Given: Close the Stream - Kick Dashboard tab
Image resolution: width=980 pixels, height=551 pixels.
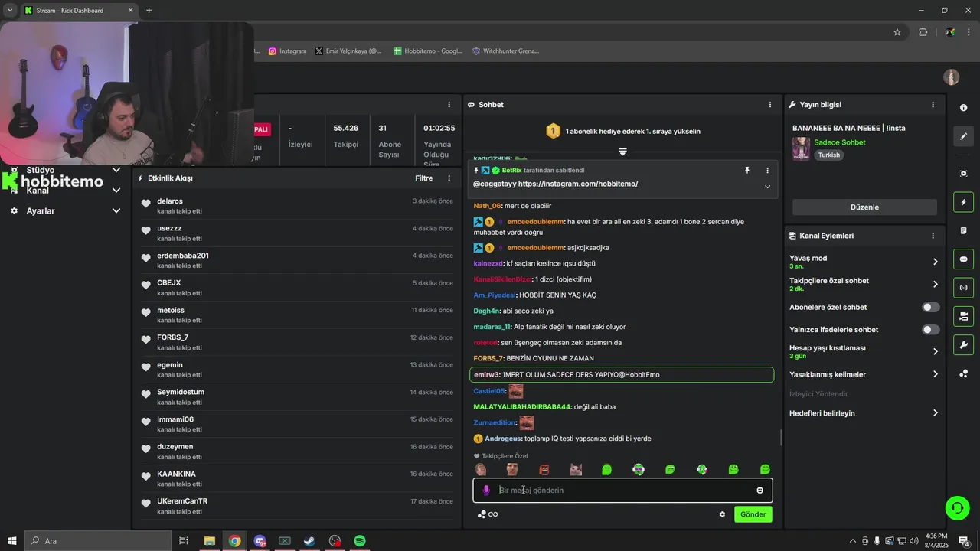Looking at the screenshot, I should pyautogui.click(x=130, y=10).
